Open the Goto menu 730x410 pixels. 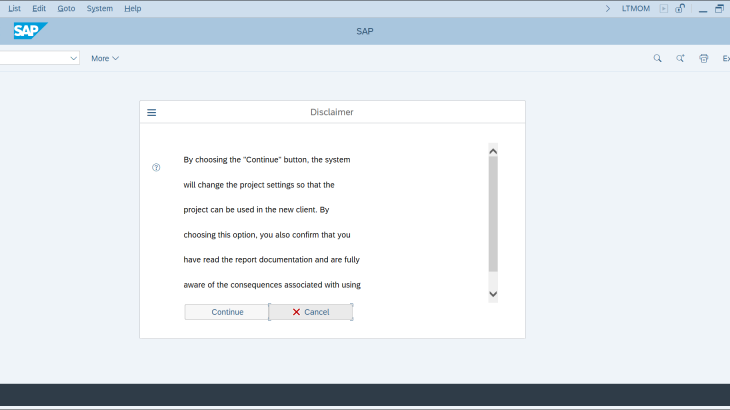66,8
